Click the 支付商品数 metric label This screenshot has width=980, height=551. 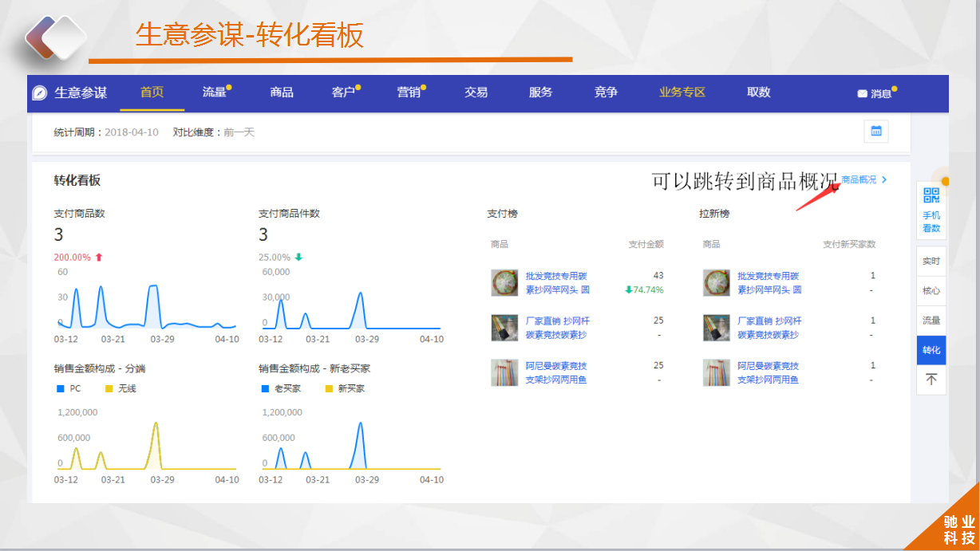80,214
